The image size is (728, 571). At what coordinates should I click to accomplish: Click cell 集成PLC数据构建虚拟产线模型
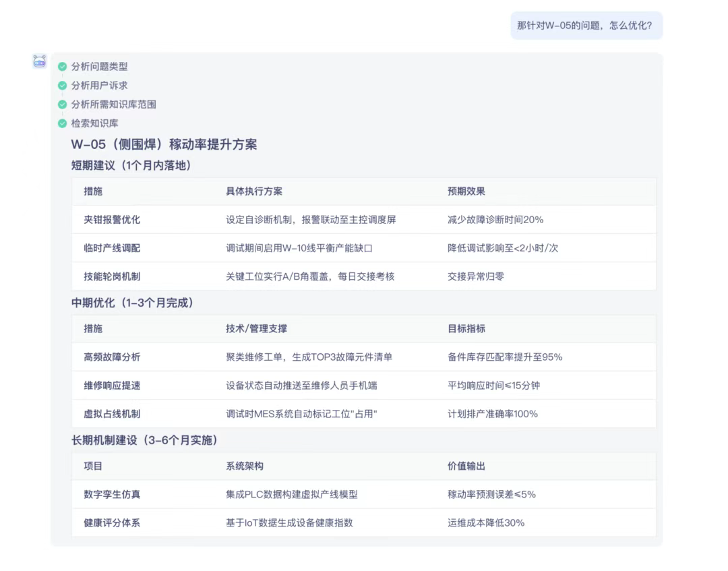pos(292,495)
